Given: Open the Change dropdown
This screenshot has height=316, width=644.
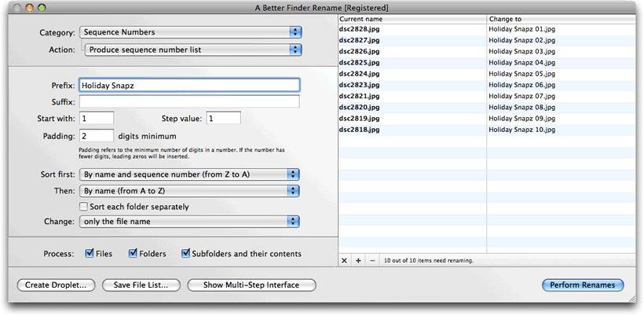Looking at the screenshot, I should (x=189, y=222).
